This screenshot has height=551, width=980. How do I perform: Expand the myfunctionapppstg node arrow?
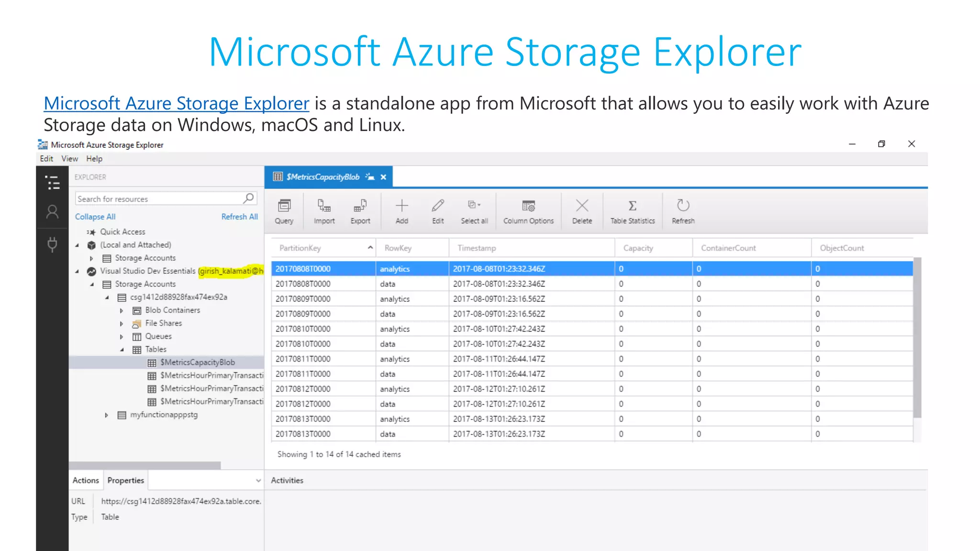coord(106,415)
